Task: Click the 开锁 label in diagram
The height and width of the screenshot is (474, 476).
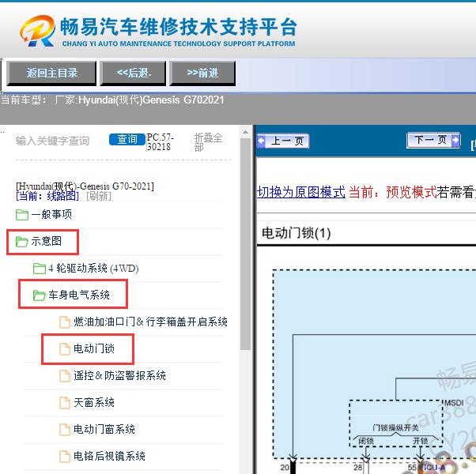Action: (x=421, y=441)
